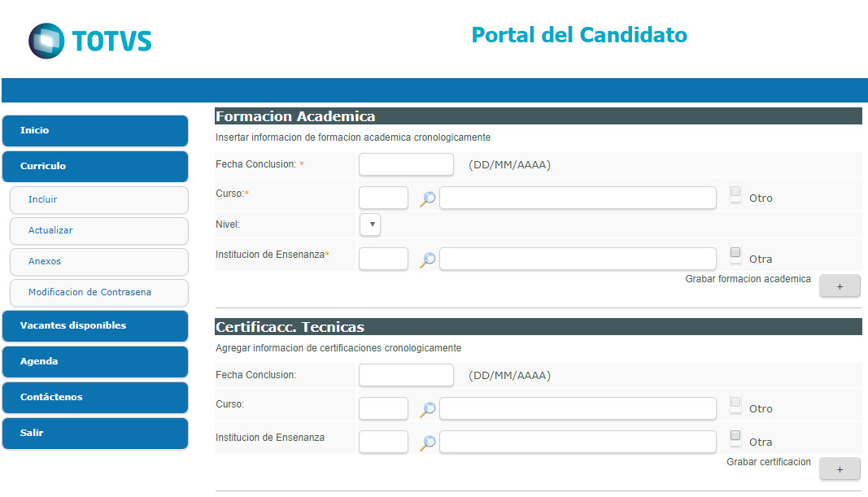868x497 pixels.
Task: Click the plus button for Grabar formacion academica
Action: [x=840, y=286]
